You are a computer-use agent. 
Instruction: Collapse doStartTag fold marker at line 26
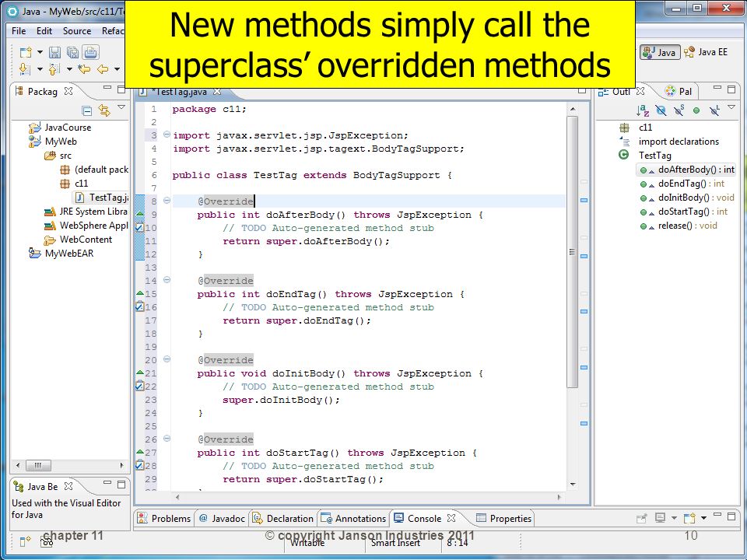point(167,438)
